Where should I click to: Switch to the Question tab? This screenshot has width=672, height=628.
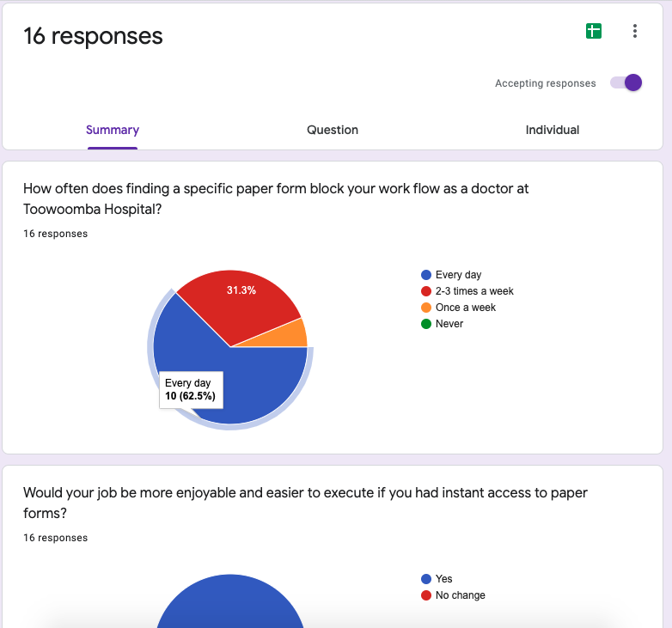point(333,130)
